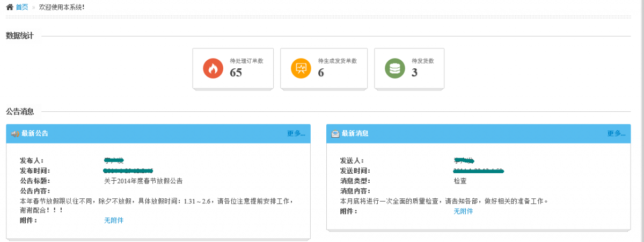The width and height of the screenshot is (644, 242).
Task: Click the 关于2014年度春节放假公告 title
Action: pos(147,181)
